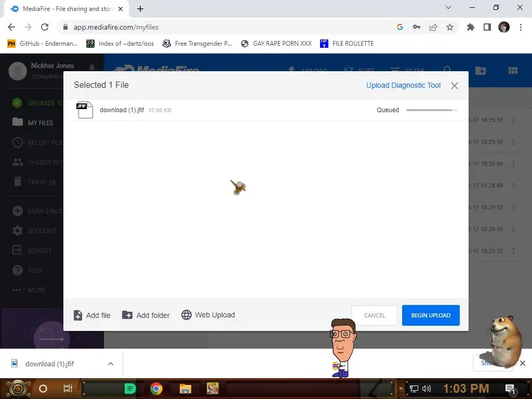The width and height of the screenshot is (532, 399).
Task: Open the green notes app on taskbar
Action: pos(130,389)
